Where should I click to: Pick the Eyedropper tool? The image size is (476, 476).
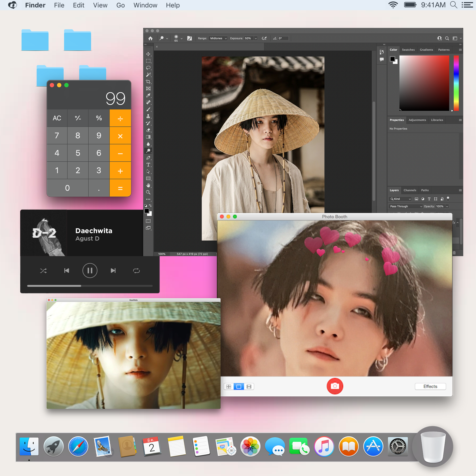(148, 95)
